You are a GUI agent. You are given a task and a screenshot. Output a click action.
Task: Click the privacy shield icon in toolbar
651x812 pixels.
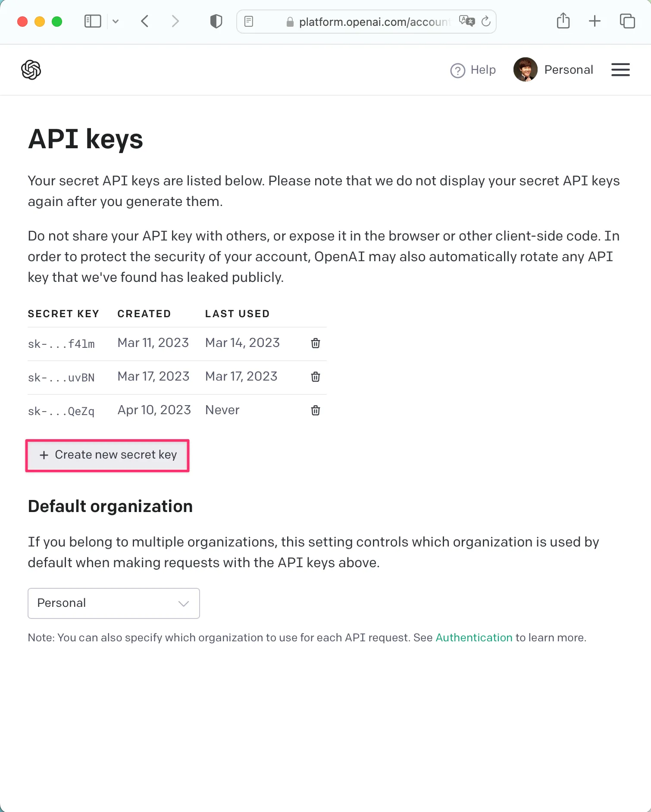click(x=216, y=21)
